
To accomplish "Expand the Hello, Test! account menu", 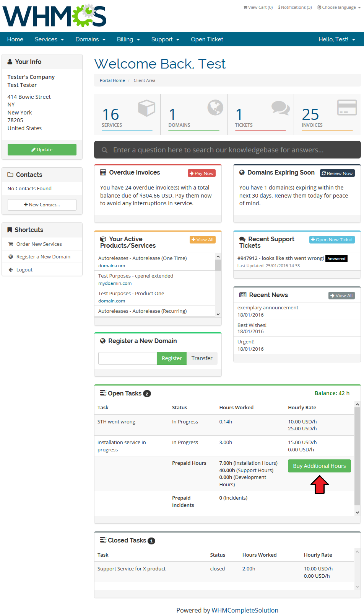I will pyautogui.click(x=337, y=39).
